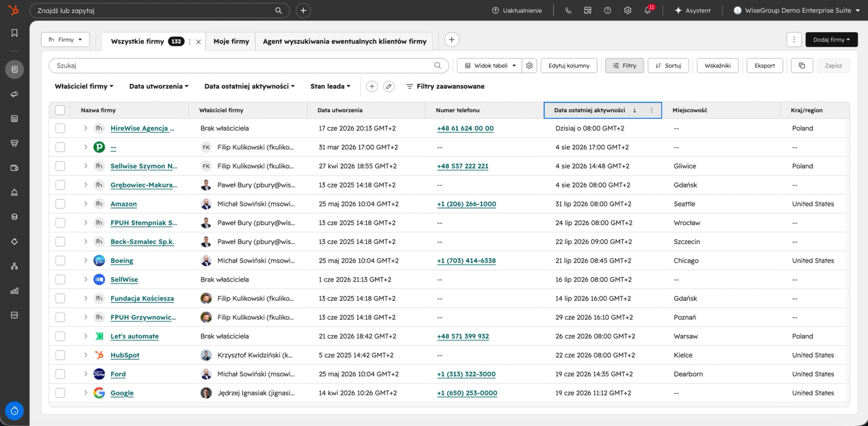
Task: Open the phone calling icon in top bar
Action: tap(568, 10)
